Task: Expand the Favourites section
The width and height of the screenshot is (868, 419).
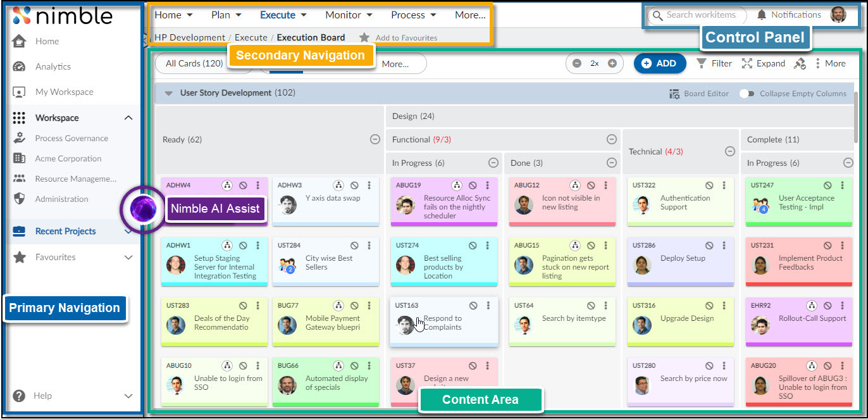Action: coord(128,257)
